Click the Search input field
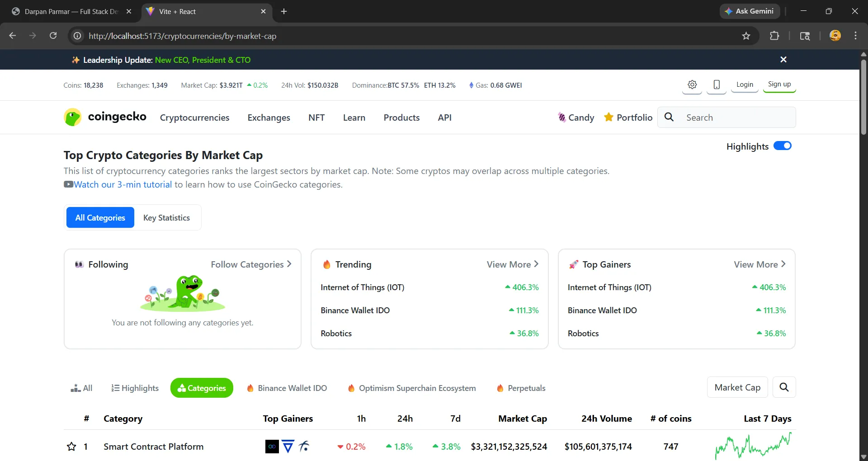This screenshot has width=868, height=461. [726, 118]
